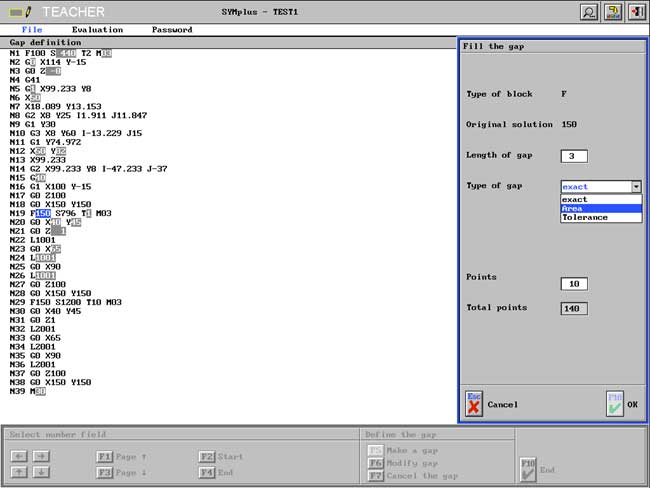Open the colorful help icon in title bar

pyautogui.click(x=613, y=12)
